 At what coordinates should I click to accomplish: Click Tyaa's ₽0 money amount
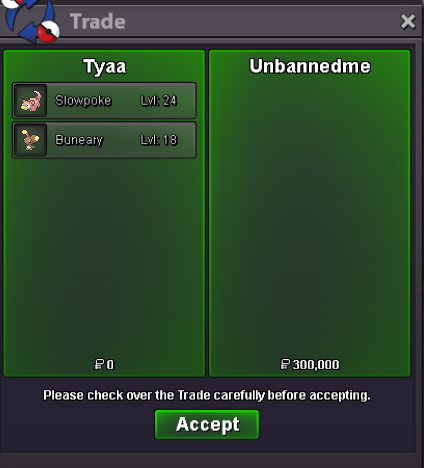[104, 364]
